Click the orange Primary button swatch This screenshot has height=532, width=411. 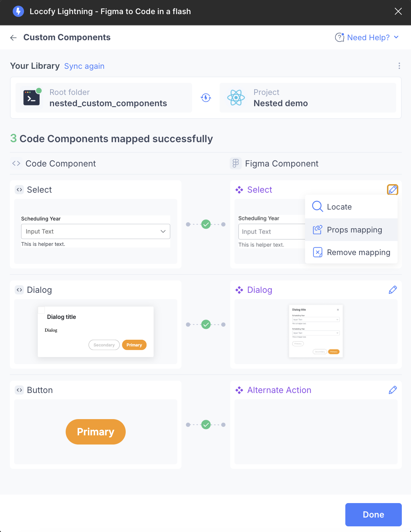tap(95, 431)
